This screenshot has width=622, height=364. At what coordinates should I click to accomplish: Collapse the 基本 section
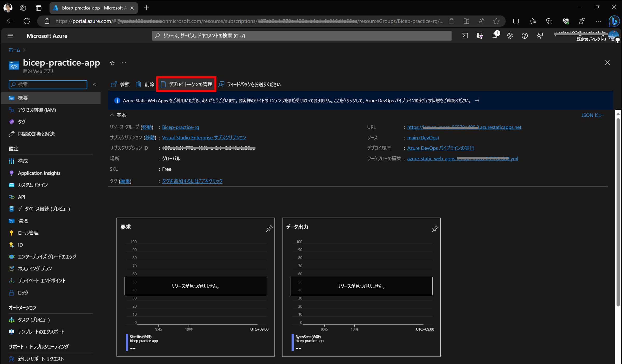pyautogui.click(x=112, y=115)
